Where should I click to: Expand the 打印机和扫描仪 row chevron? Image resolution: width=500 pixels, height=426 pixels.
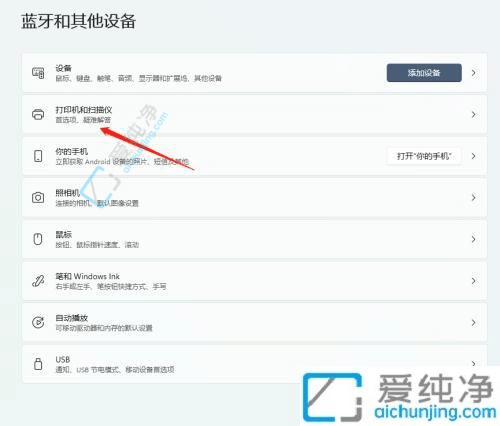click(473, 114)
